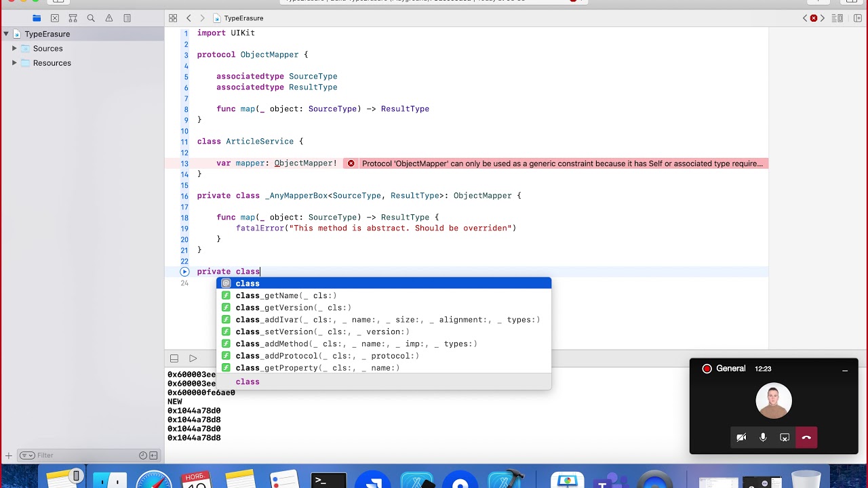Add a new file with plus button

[x=8, y=455]
